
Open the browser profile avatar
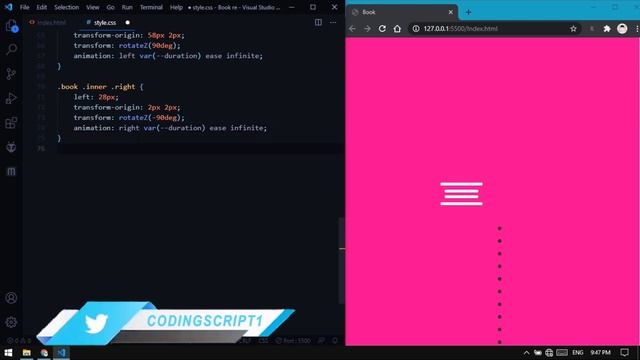click(622, 29)
